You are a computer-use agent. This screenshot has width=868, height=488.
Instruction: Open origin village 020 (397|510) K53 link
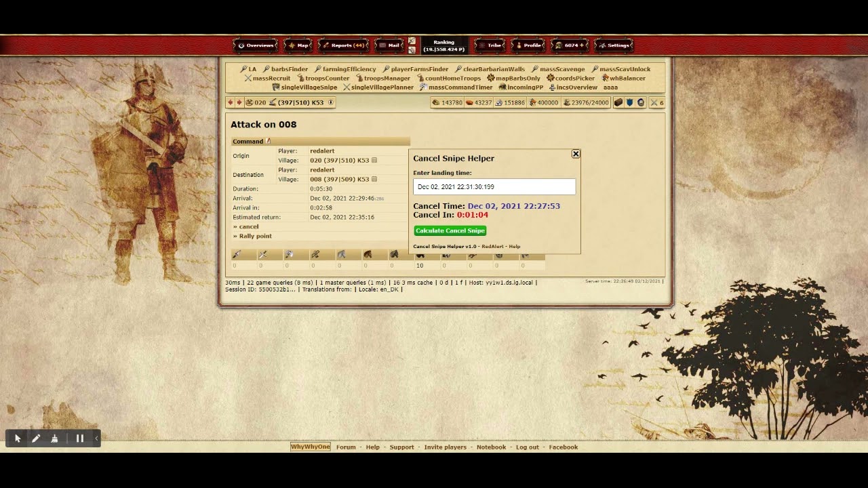click(x=340, y=161)
